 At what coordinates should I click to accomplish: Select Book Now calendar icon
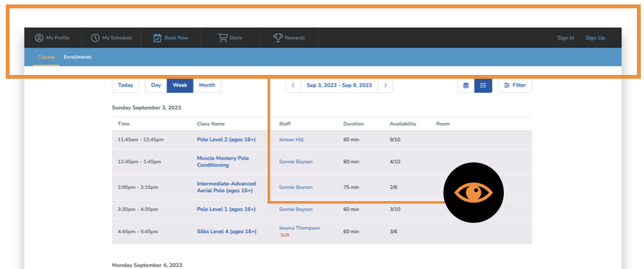[x=157, y=38]
